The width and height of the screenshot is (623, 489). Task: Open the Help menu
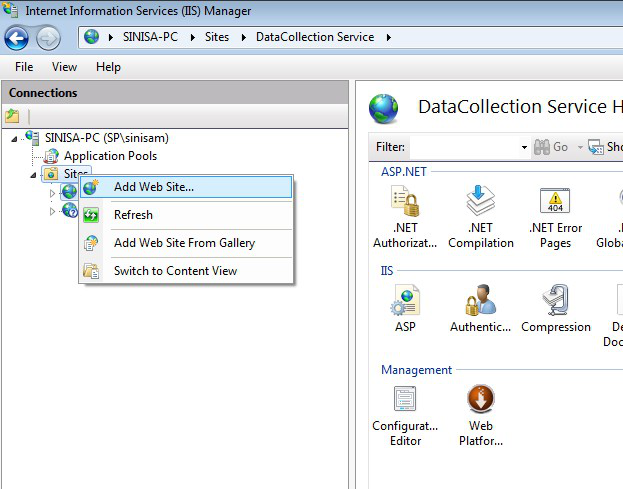(108, 67)
